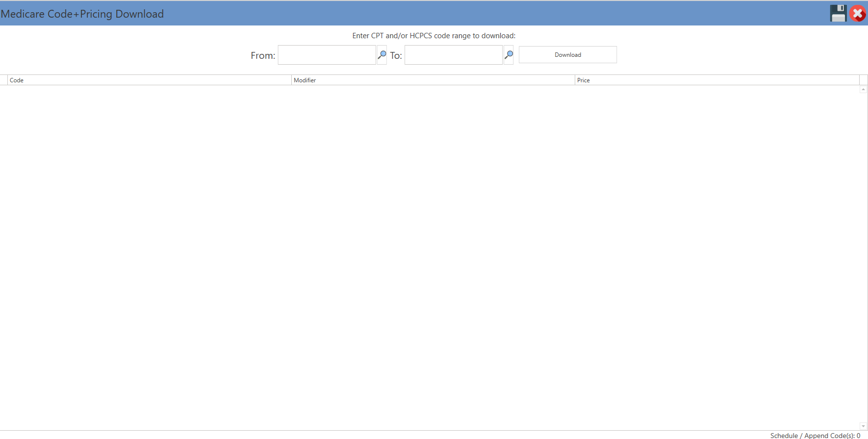Click the Schedule / Append Code(s) status text

[815, 436]
